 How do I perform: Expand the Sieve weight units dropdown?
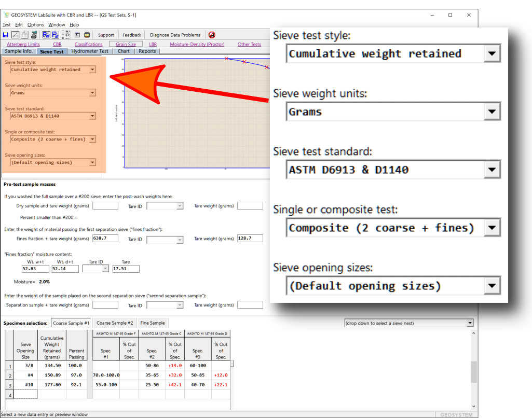point(92,93)
